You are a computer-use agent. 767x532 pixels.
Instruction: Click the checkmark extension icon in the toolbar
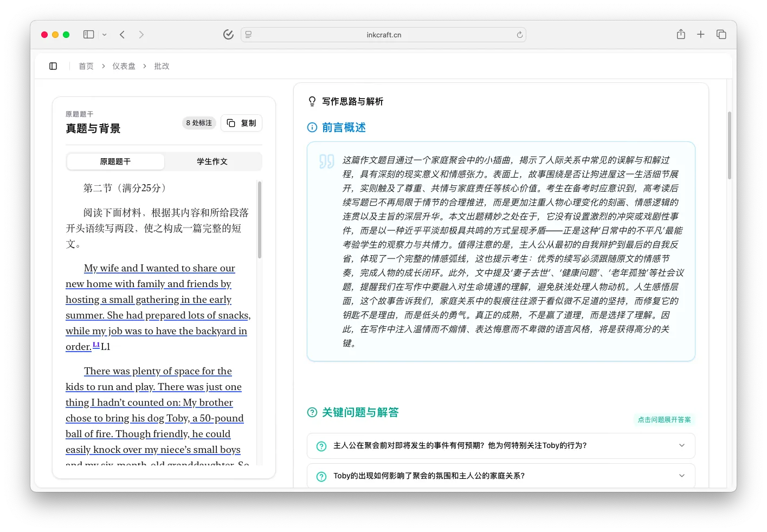228,34
